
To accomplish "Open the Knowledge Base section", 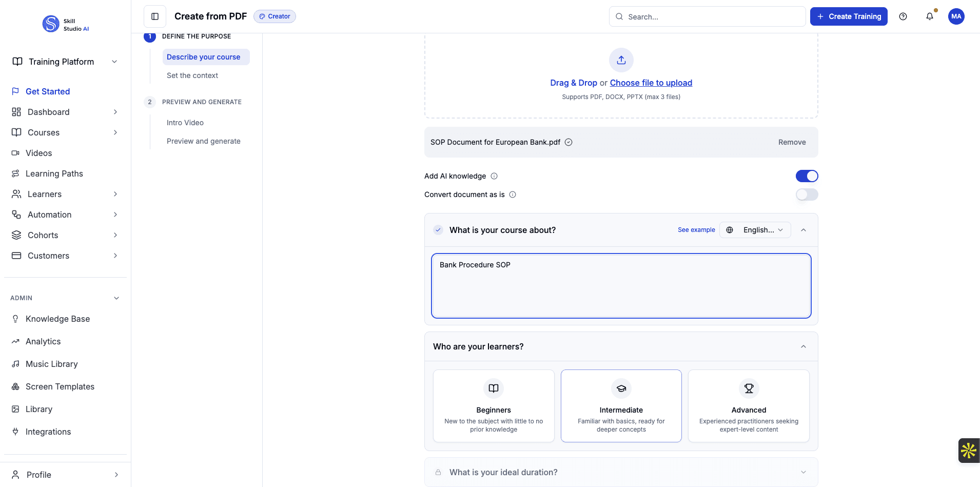I will pos(57,319).
